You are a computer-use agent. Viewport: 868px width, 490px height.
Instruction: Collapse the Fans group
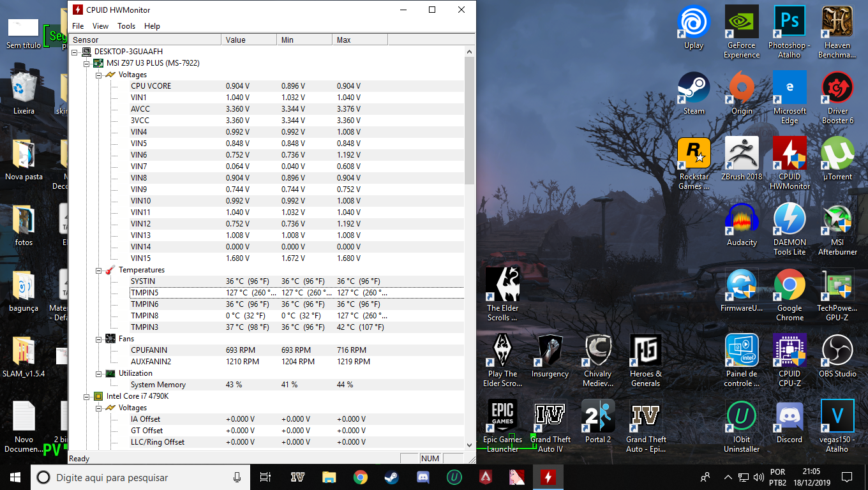click(98, 339)
